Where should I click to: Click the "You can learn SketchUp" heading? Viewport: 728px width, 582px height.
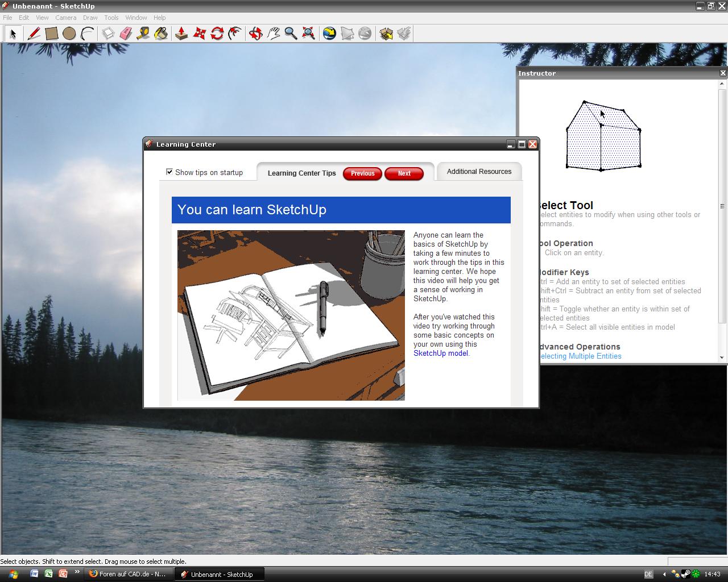pos(252,210)
